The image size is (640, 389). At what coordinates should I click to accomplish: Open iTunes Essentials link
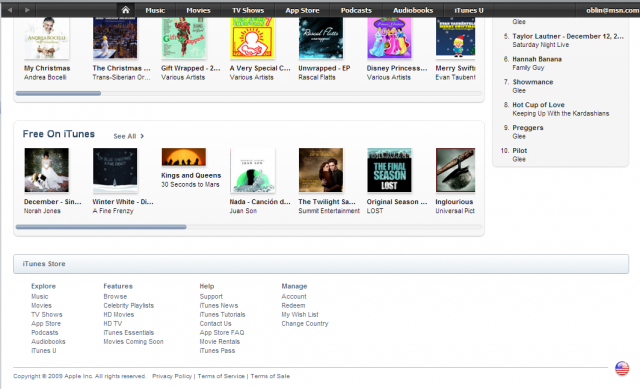[129, 333]
